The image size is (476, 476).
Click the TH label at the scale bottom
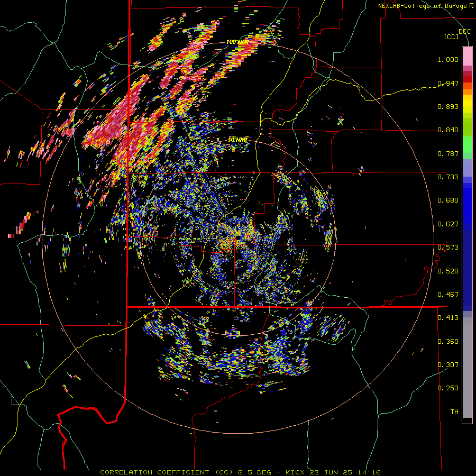454,412
